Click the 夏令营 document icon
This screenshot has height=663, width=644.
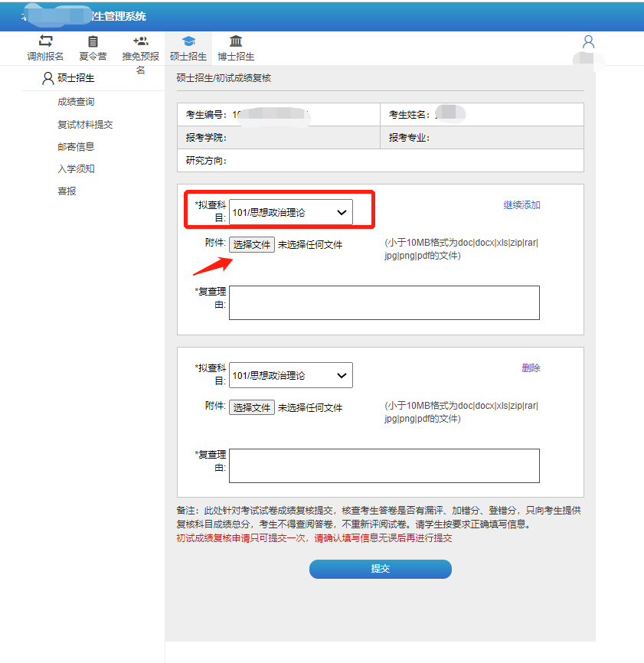click(93, 41)
